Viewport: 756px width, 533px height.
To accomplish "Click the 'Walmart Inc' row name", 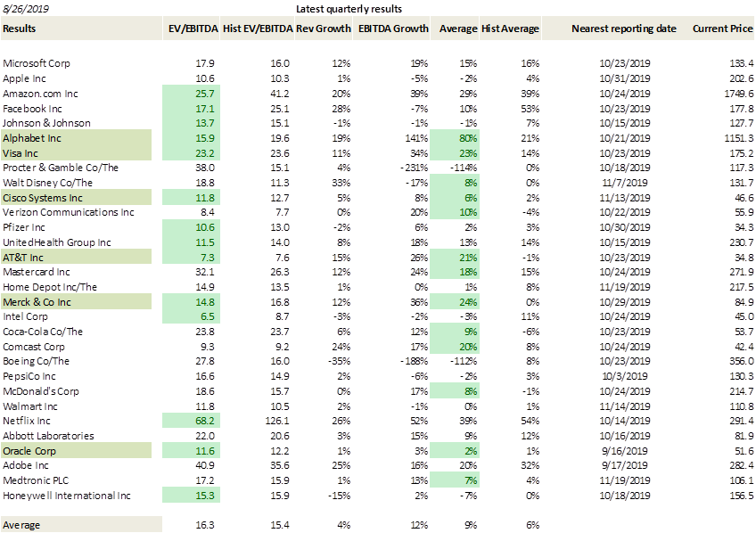I will [x=30, y=406].
